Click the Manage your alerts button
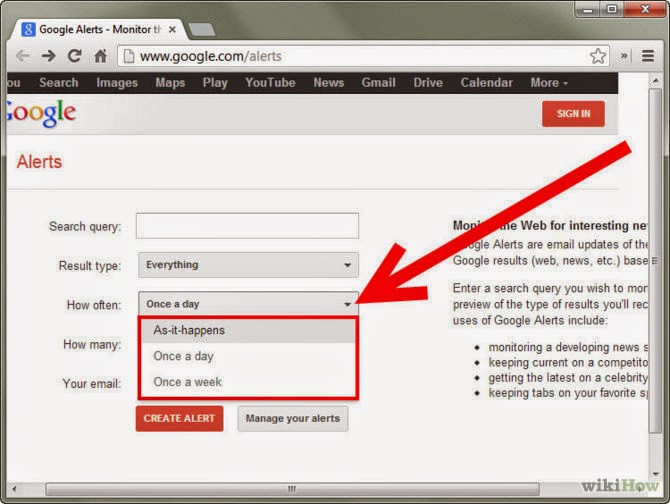 pos(293,419)
